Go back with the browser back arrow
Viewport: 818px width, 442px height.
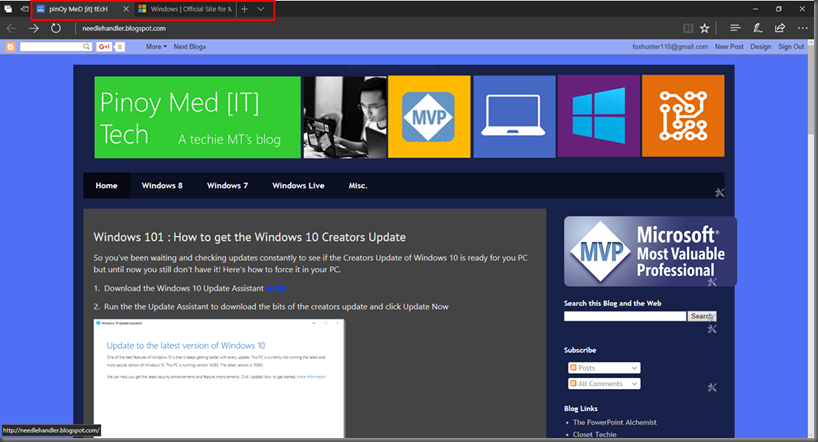point(11,28)
